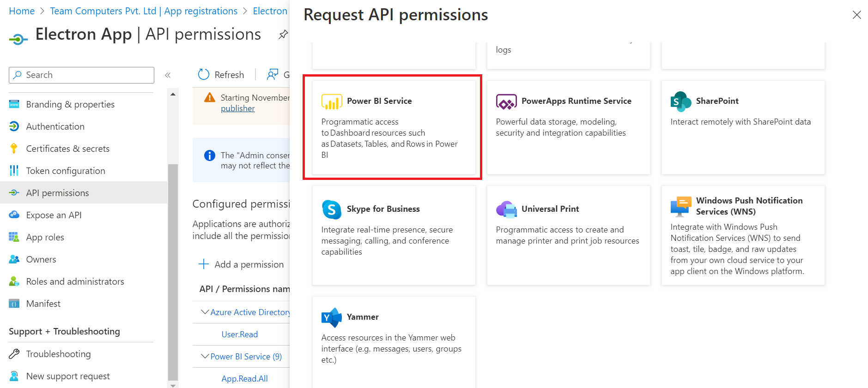
Task: Go to Home breadcrumb
Action: (22, 11)
